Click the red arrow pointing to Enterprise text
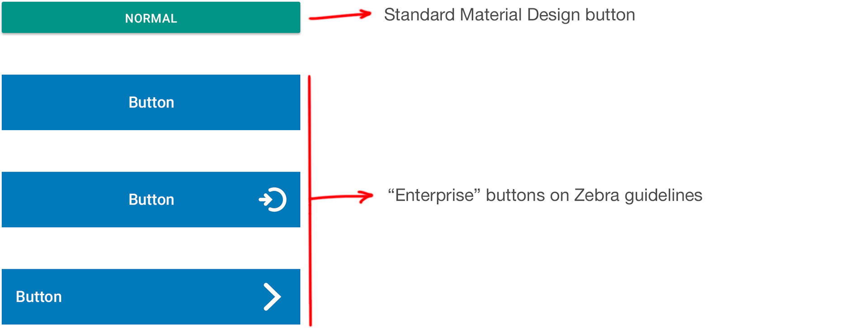The width and height of the screenshot is (868, 328). 342,197
